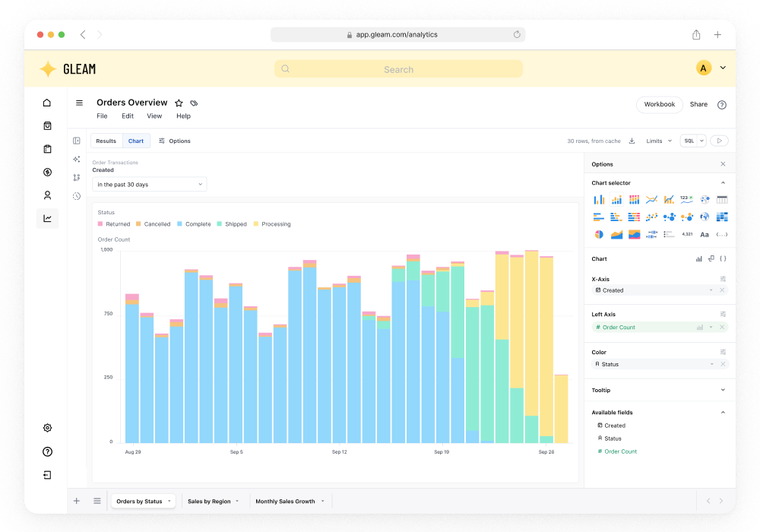The width and height of the screenshot is (760, 532).
Task: Choose the stacked bar chart type icon
Action: tap(616, 200)
